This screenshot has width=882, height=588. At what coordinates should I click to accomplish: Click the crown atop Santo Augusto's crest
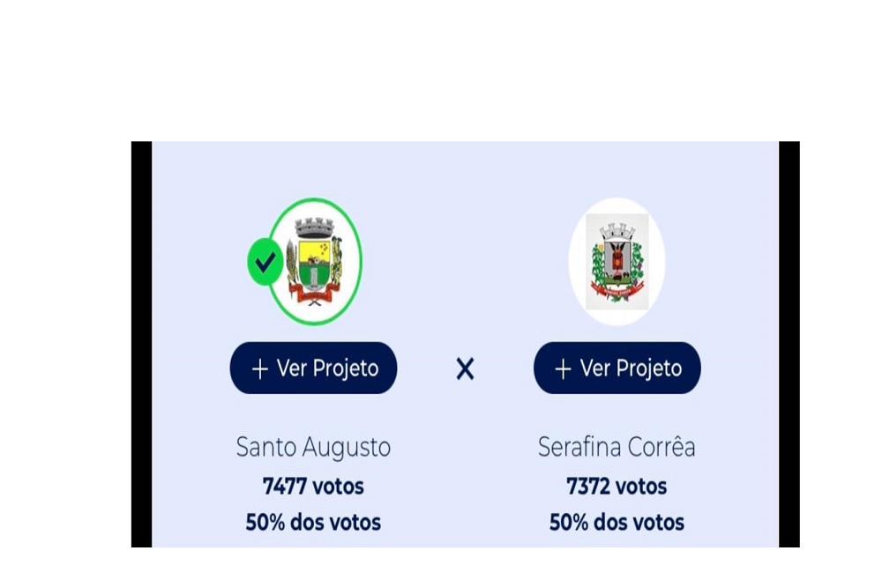[x=315, y=227]
